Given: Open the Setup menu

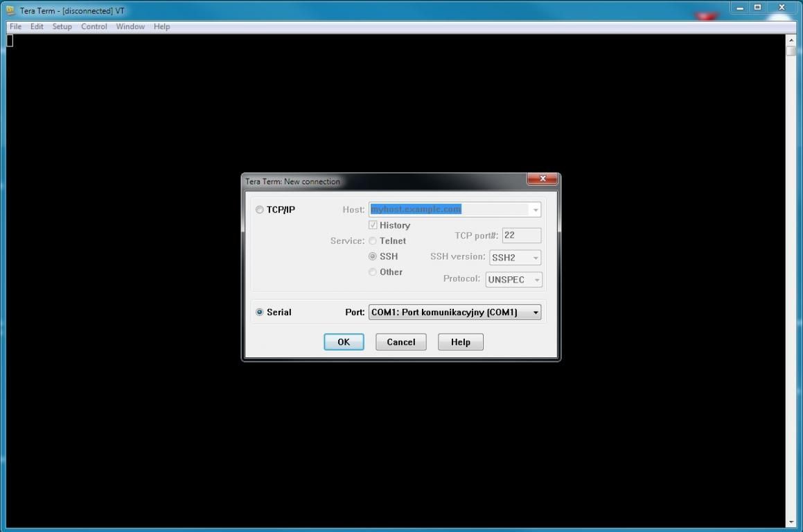Looking at the screenshot, I should tap(62, 26).
